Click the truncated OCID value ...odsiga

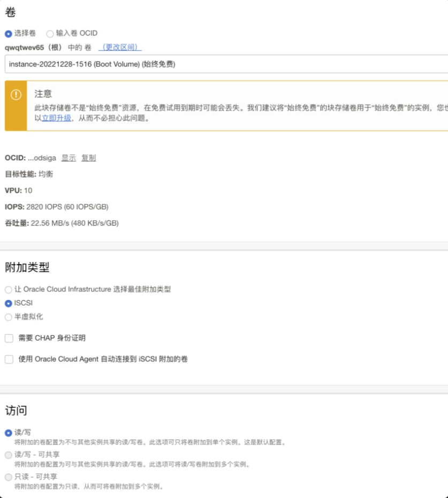tap(42, 158)
